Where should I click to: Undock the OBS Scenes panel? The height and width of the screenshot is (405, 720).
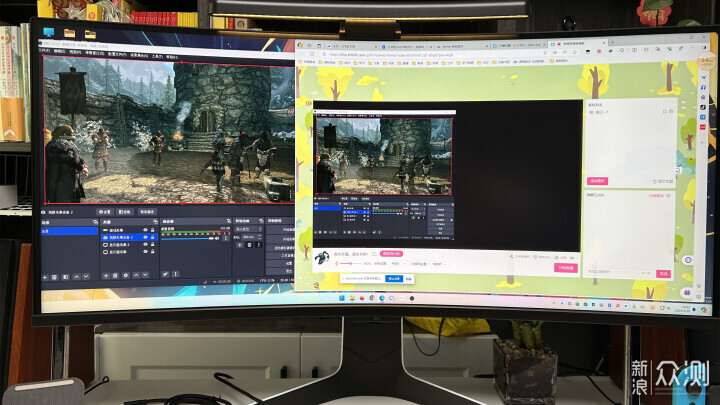coord(96,222)
